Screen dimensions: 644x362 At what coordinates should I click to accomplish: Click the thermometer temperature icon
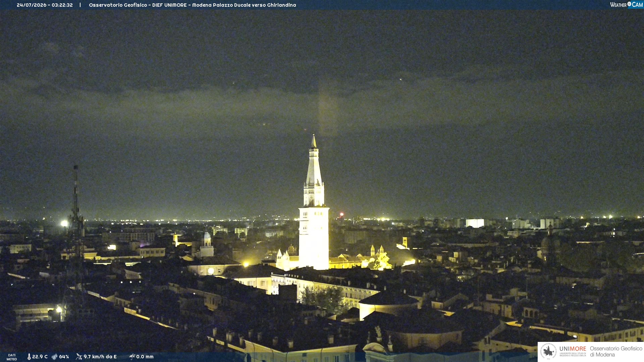(29, 357)
